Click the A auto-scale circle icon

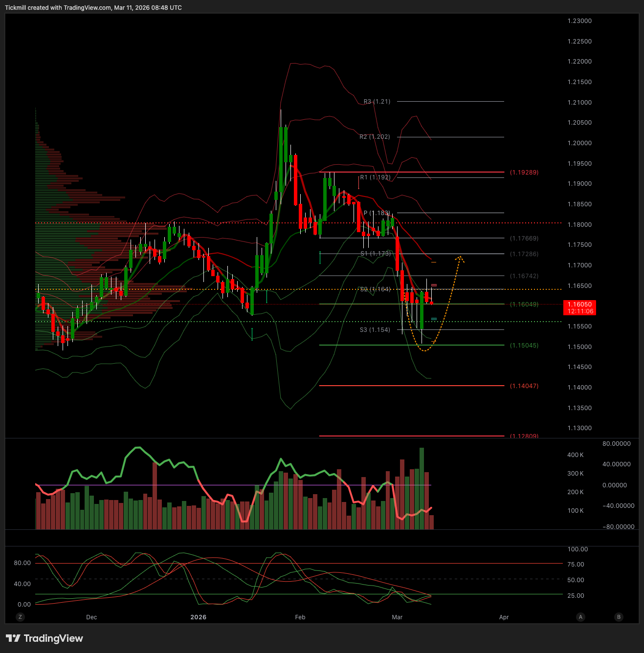click(580, 617)
